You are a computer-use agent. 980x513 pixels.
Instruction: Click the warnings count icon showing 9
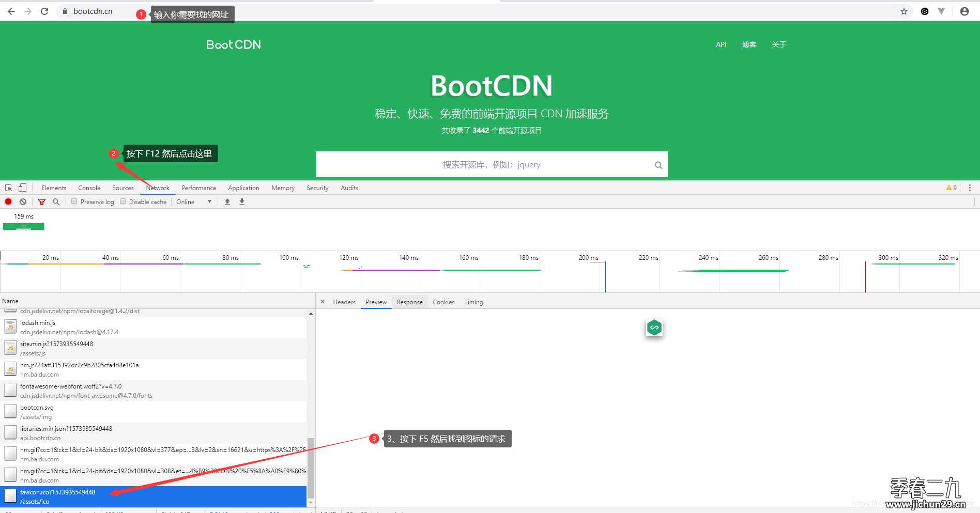tap(952, 188)
